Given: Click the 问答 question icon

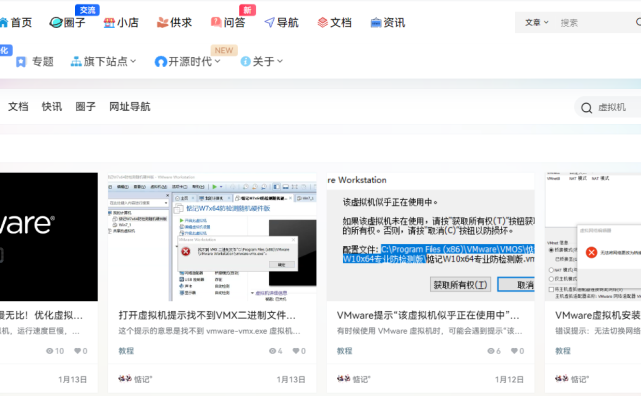Looking at the screenshot, I should pos(216,22).
